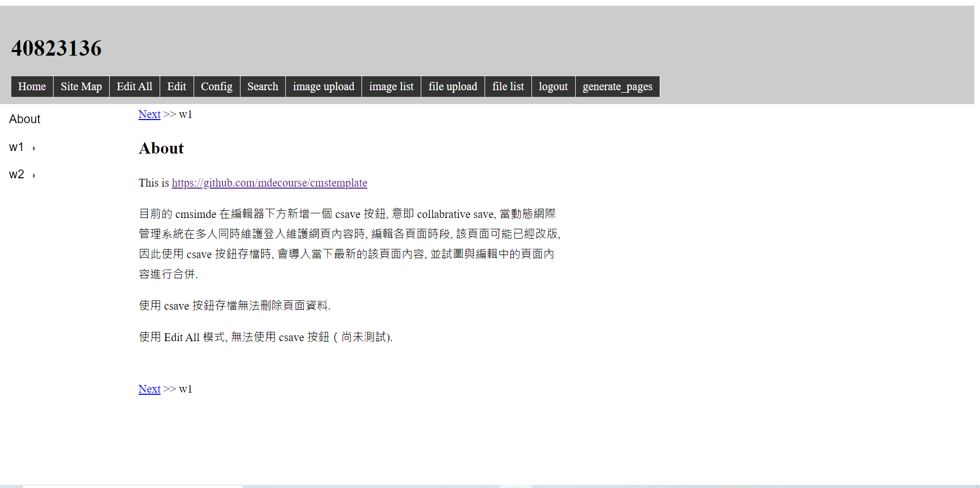Expand the w1 submenu arrow
The width and height of the screenshot is (980, 488).
pyautogui.click(x=34, y=148)
